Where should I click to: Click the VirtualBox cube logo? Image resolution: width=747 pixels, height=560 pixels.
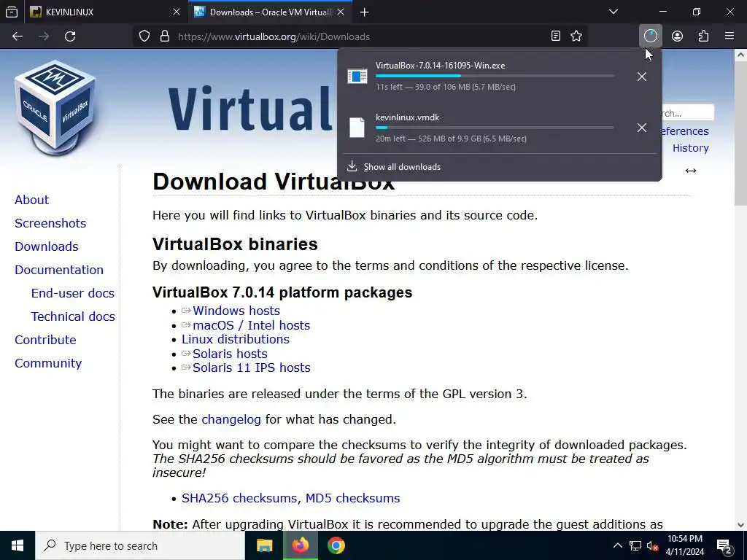click(x=55, y=108)
